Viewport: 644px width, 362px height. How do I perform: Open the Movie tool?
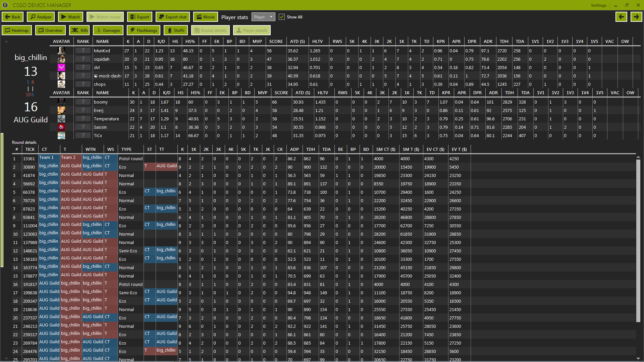click(x=205, y=17)
